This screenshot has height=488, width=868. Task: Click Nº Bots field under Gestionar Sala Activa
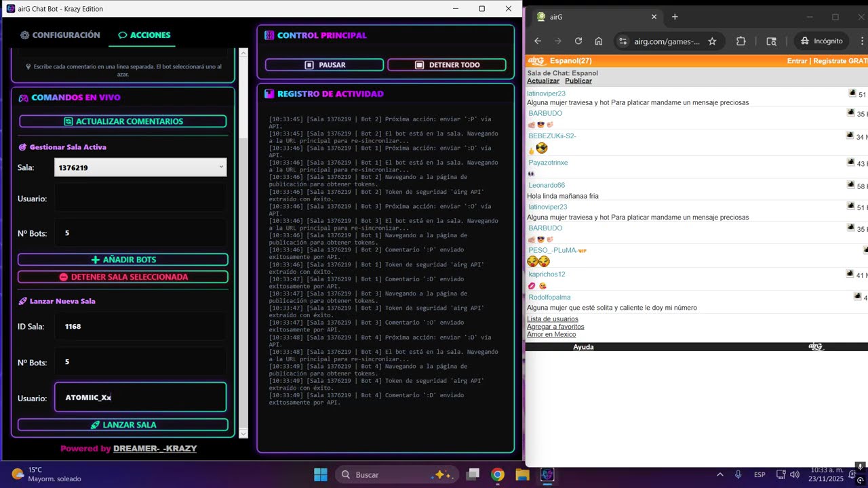pyautogui.click(x=140, y=233)
